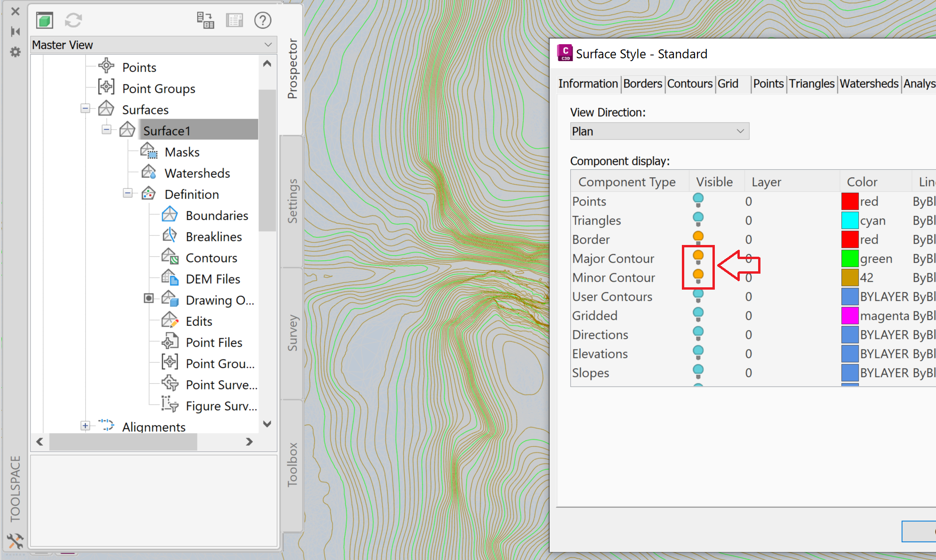Open the Master View dropdown
This screenshot has width=936, height=560.
[268, 45]
